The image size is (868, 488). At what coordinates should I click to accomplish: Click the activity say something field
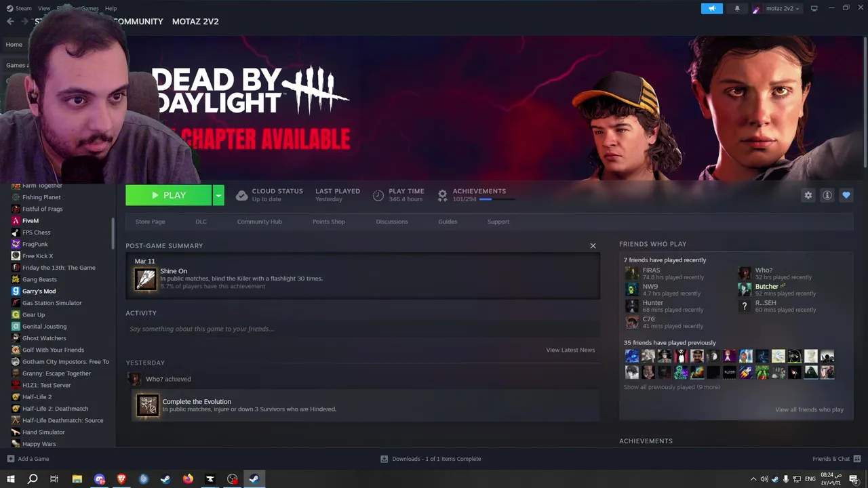tap(363, 329)
